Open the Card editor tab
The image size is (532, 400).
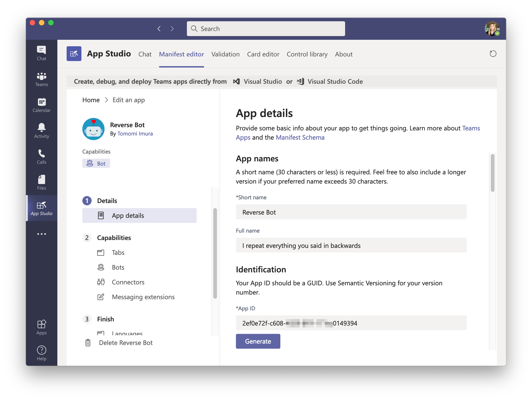click(263, 54)
